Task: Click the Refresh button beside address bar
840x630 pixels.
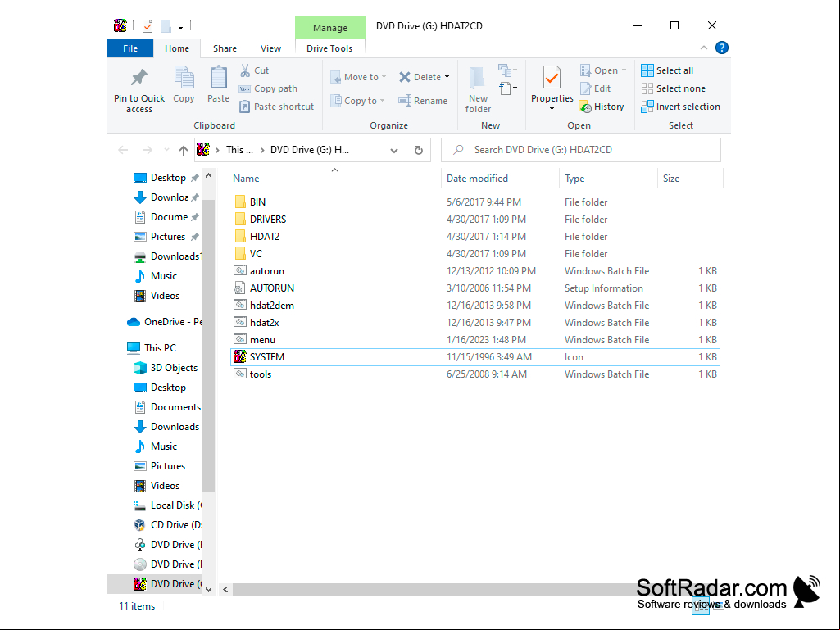Action: coord(419,150)
